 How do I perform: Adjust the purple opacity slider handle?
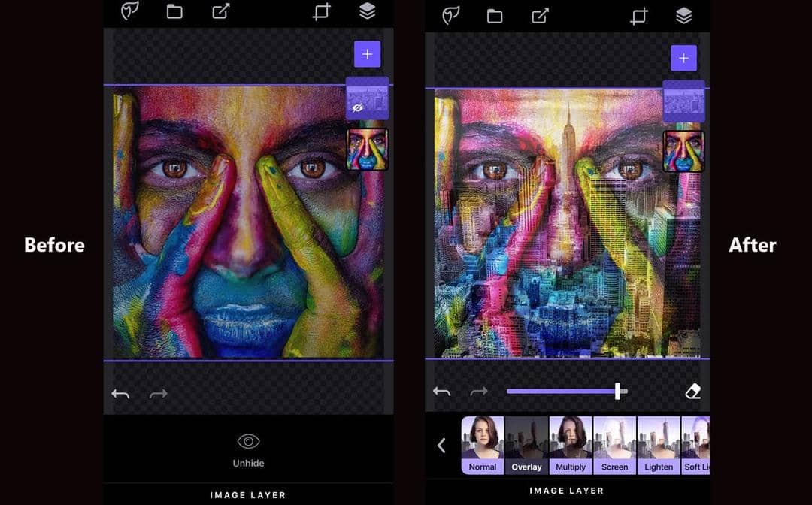pyautogui.click(x=617, y=391)
